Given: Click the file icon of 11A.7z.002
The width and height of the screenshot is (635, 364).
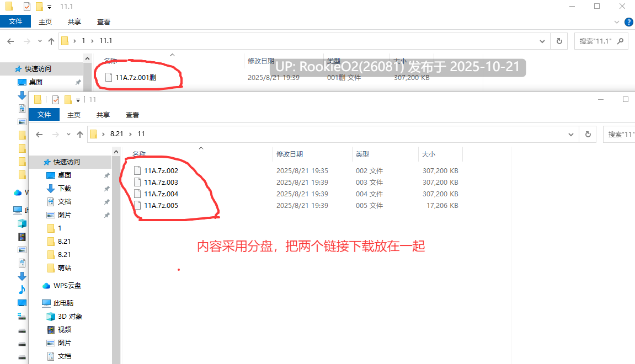Looking at the screenshot, I should [x=137, y=170].
